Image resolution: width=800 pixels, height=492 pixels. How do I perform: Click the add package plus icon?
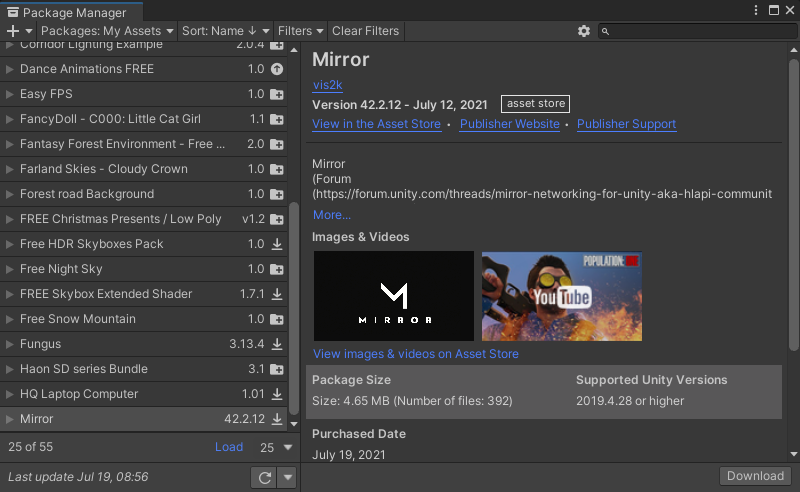(13, 31)
